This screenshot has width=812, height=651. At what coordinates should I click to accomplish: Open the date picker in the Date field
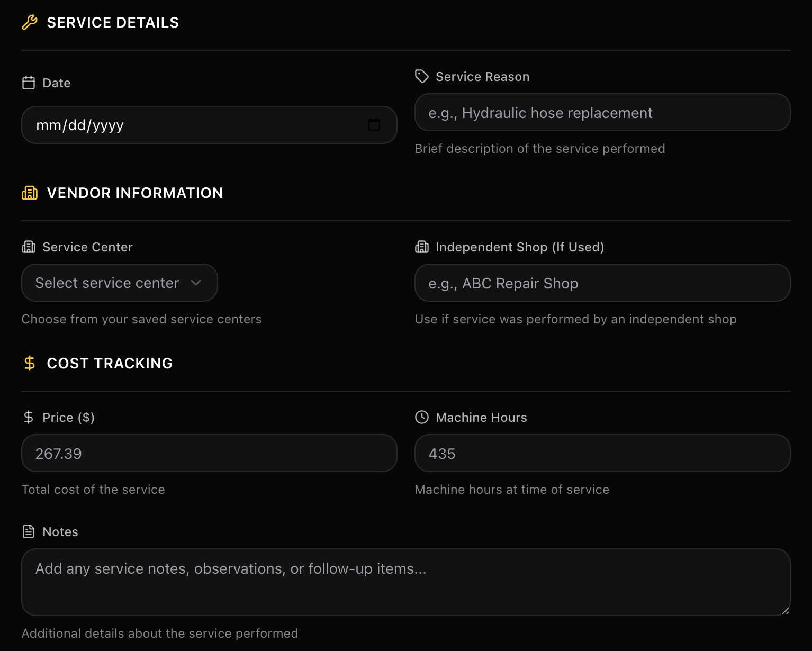pyautogui.click(x=374, y=125)
